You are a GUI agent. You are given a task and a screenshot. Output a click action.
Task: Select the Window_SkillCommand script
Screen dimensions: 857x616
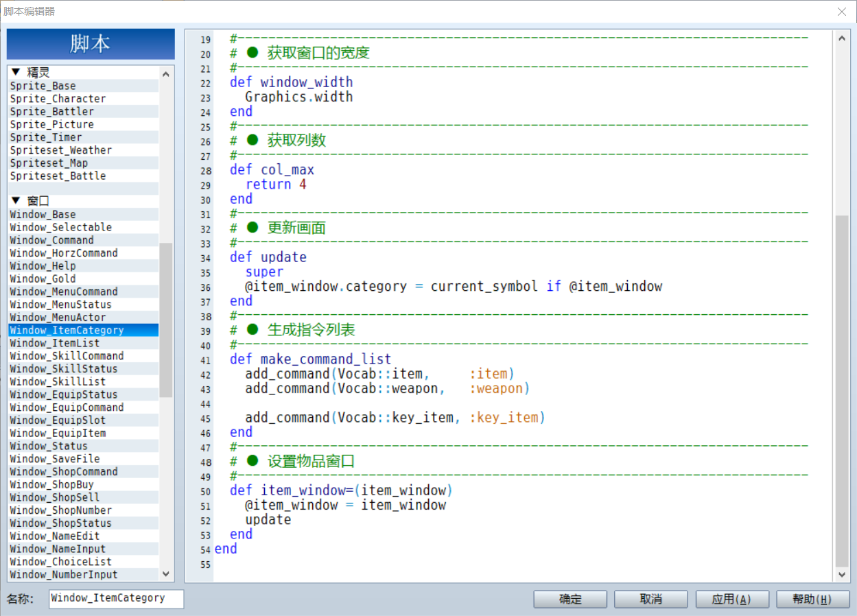click(84, 356)
